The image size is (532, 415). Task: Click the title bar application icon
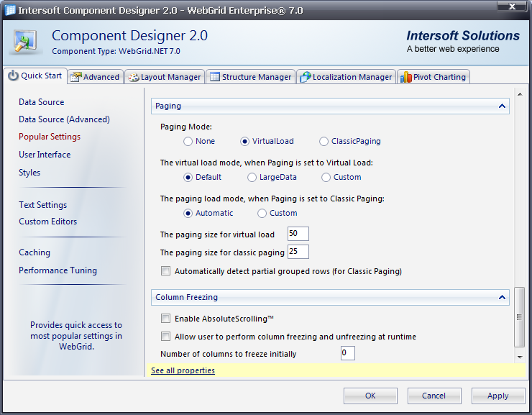pos(10,9)
